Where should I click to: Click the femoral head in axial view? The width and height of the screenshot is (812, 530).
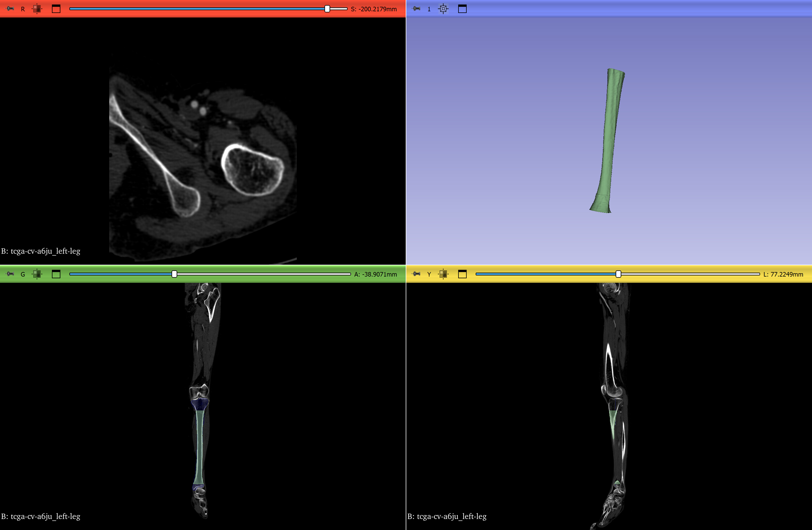click(253, 170)
